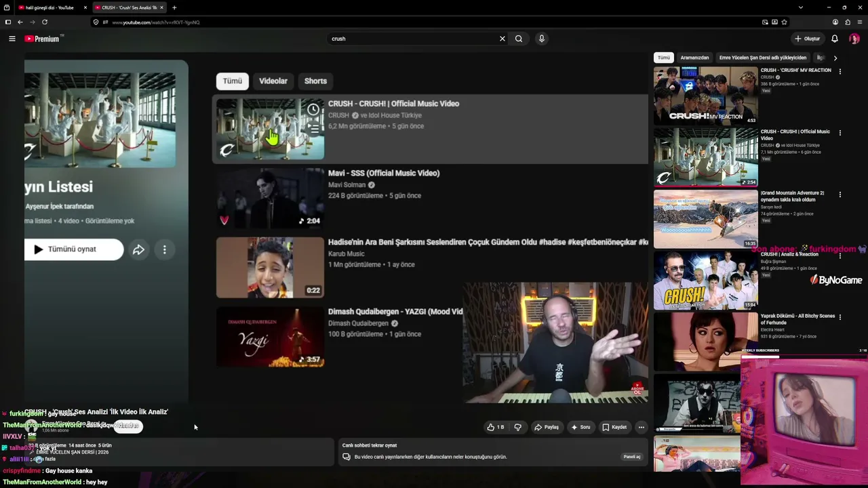The height and width of the screenshot is (488, 868).
Task: Open more actions under the video
Action: pos(641,427)
